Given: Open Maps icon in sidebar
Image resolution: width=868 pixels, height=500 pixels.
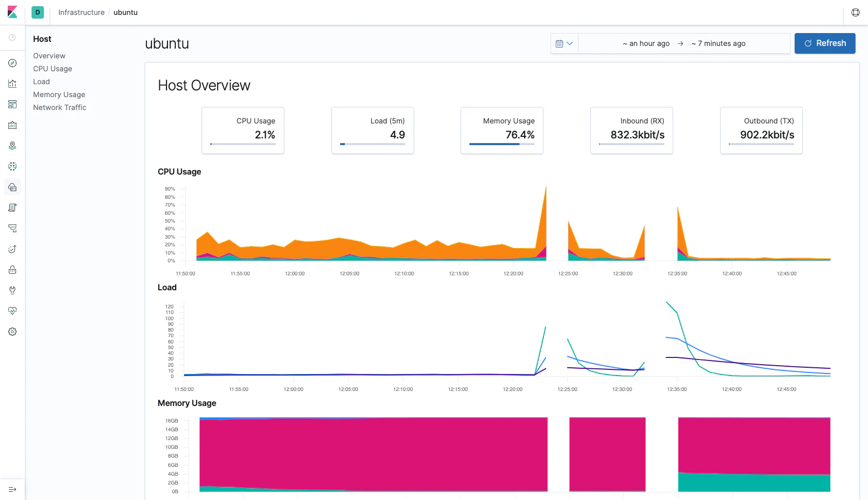Looking at the screenshot, I should (12, 146).
